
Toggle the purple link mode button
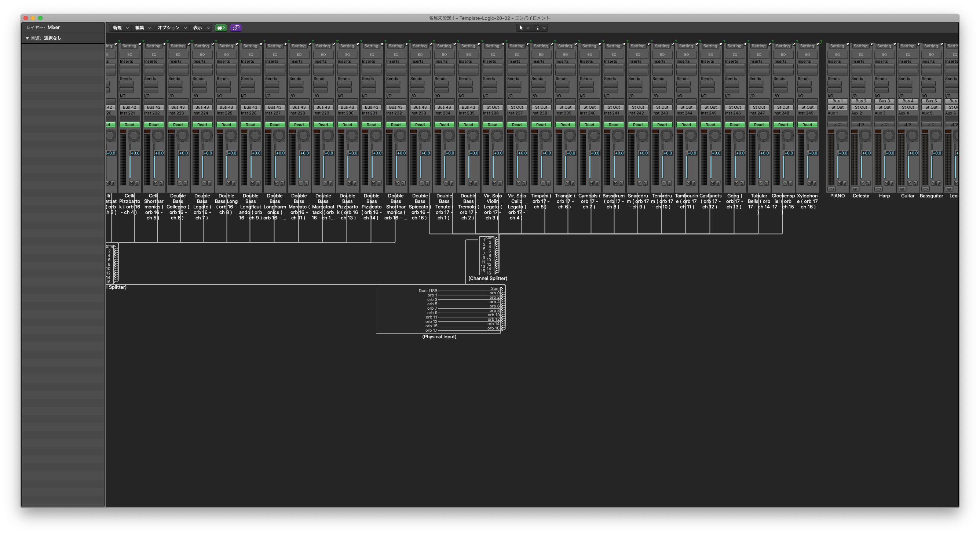(236, 28)
